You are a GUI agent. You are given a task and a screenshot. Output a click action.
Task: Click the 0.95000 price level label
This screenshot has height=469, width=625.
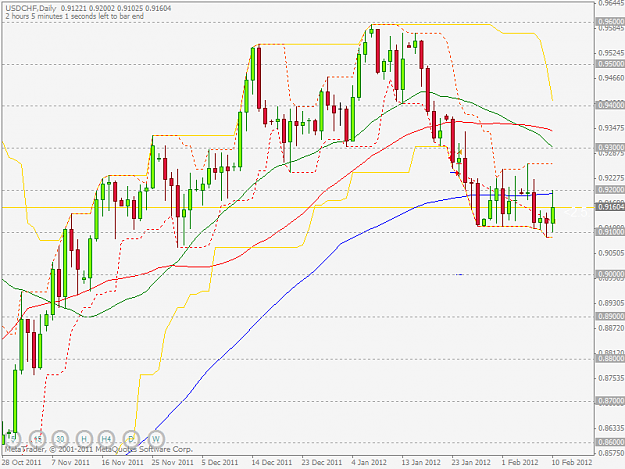pos(610,64)
